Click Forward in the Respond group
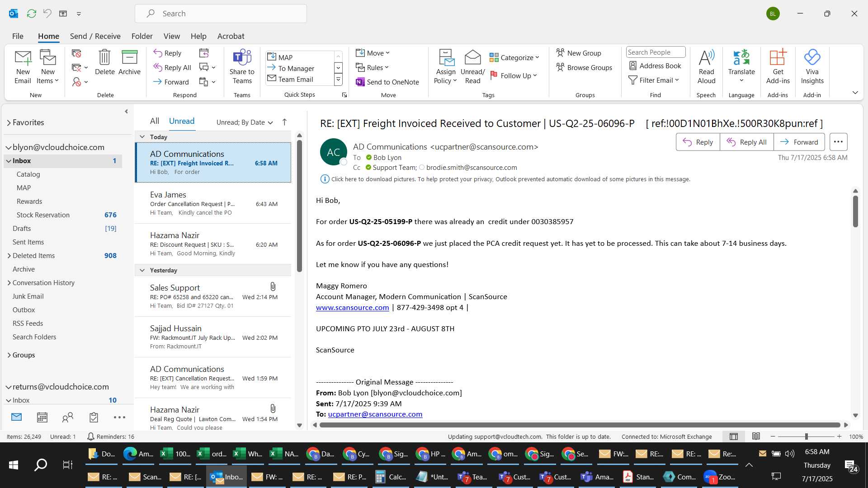The image size is (868, 488). [171, 82]
